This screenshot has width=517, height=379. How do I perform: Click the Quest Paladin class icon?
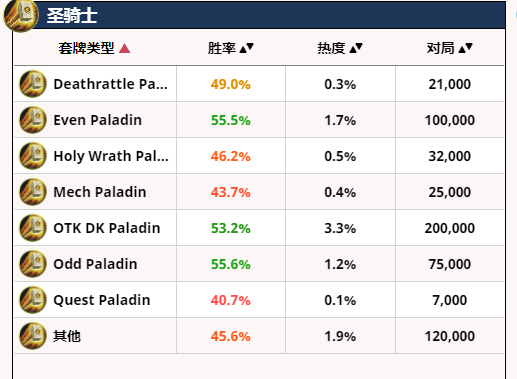[x=33, y=300]
